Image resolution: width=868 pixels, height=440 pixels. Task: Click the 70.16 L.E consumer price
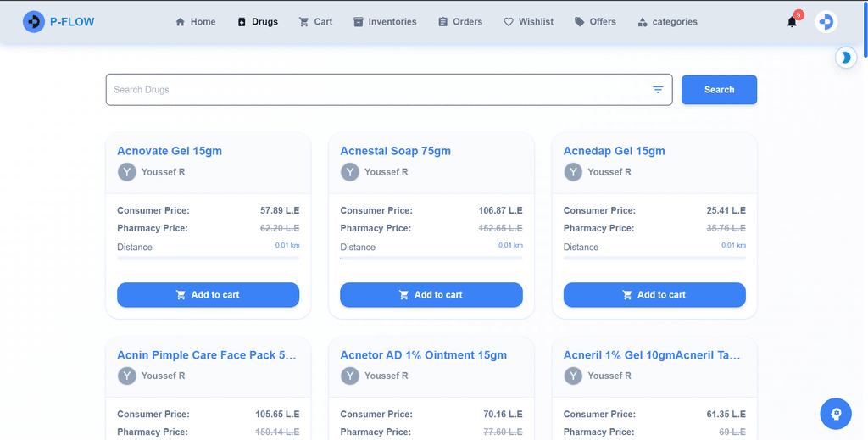point(503,414)
